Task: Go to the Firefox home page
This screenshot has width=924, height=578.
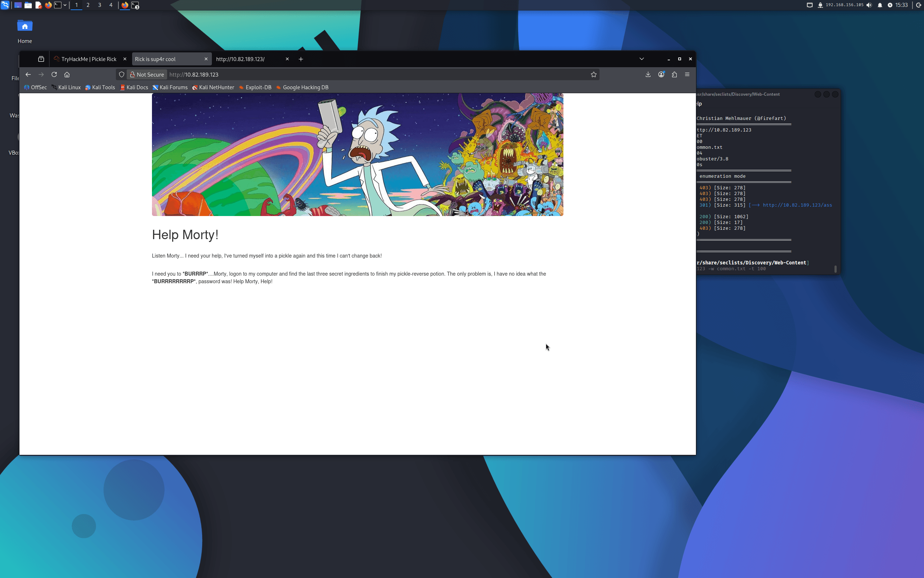Action: pos(67,74)
